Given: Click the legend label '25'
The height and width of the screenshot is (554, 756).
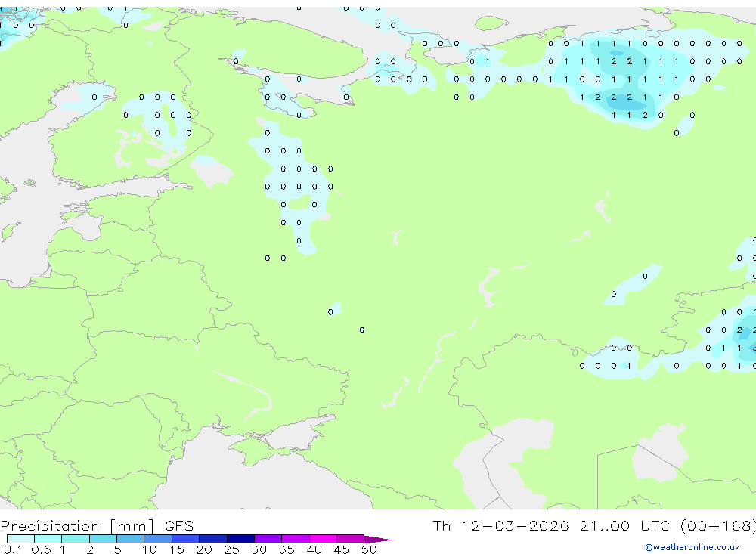Looking at the screenshot, I should [x=231, y=549].
